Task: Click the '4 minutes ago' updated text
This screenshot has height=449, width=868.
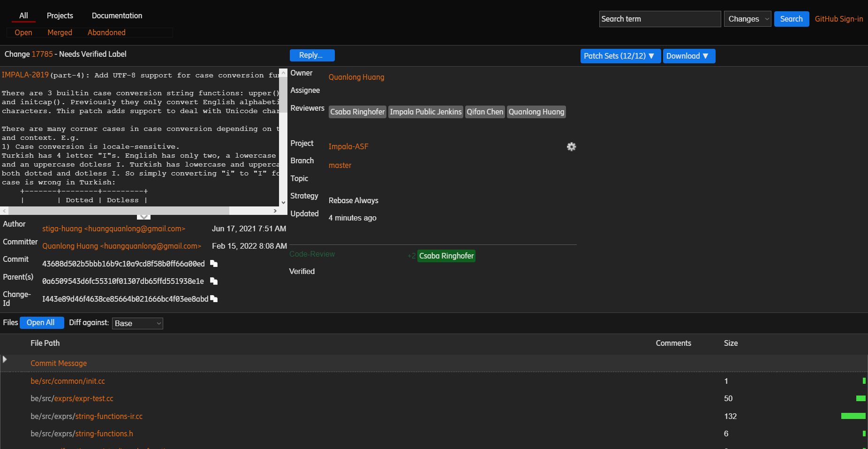Action: [352, 218]
